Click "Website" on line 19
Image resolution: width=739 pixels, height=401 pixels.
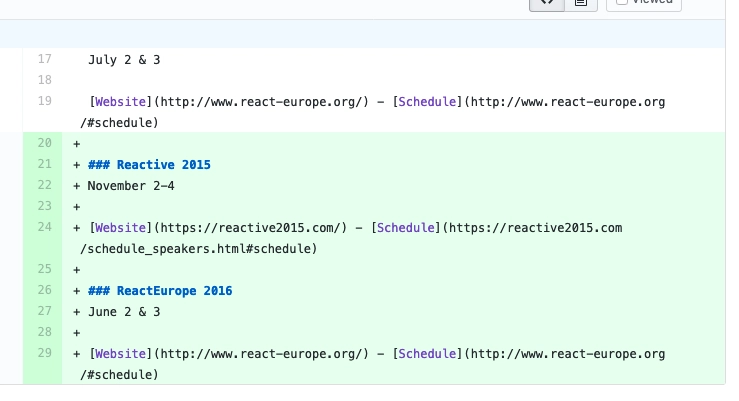point(121,102)
